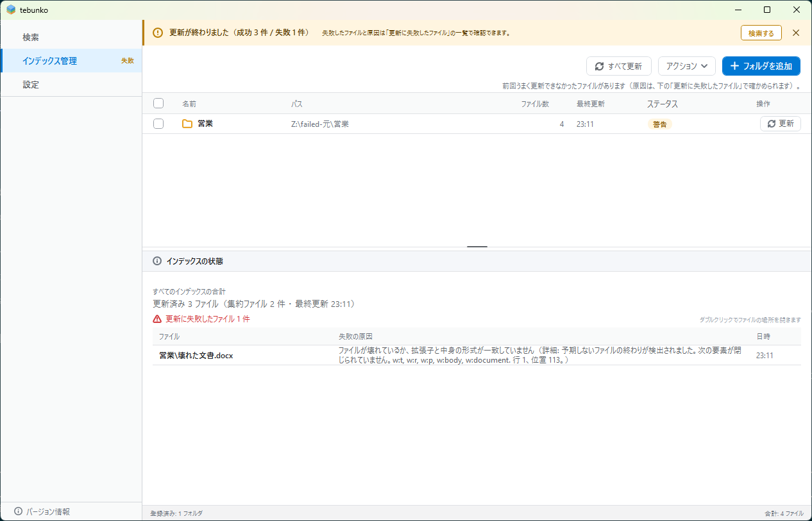Open the アクション dropdown

(x=687, y=66)
